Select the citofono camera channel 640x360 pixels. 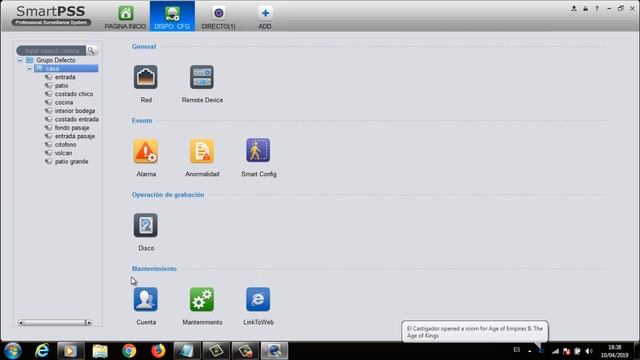coord(65,144)
